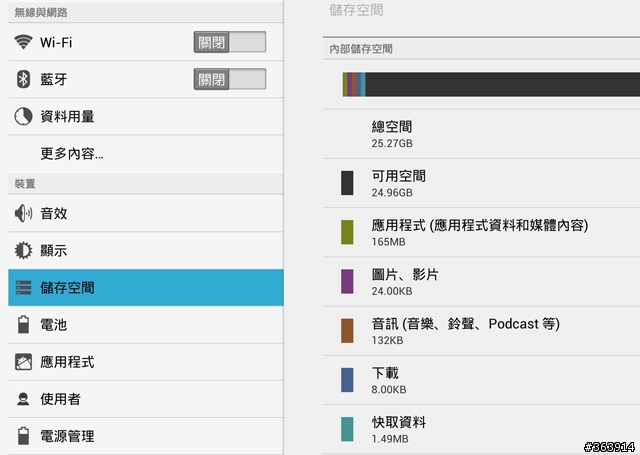640x455 pixels.
Task: Tap the speaker icon for 音效
Action: pyautogui.click(x=23, y=213)
